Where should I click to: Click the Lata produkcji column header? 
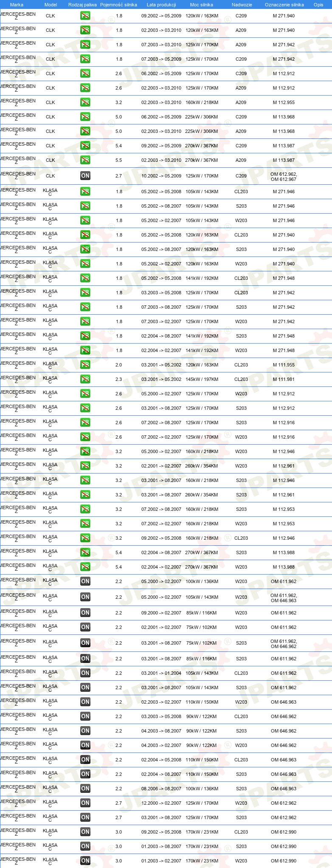(x=161, y=5)
